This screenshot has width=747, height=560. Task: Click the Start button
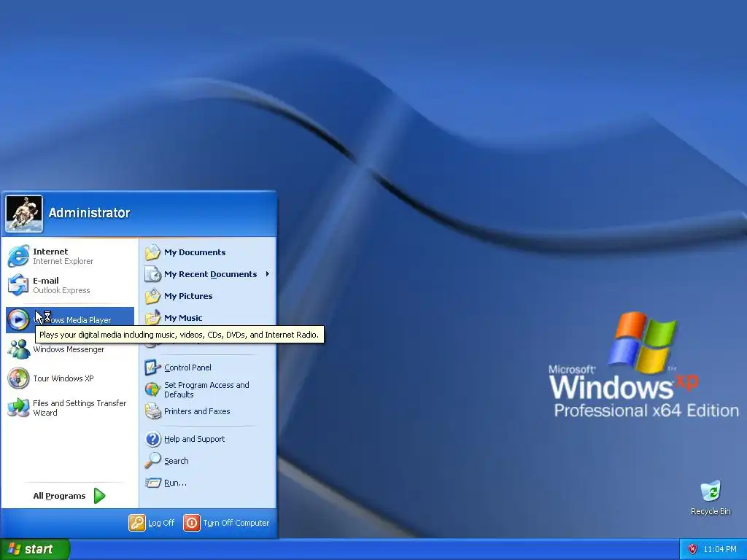click(35, 549)
